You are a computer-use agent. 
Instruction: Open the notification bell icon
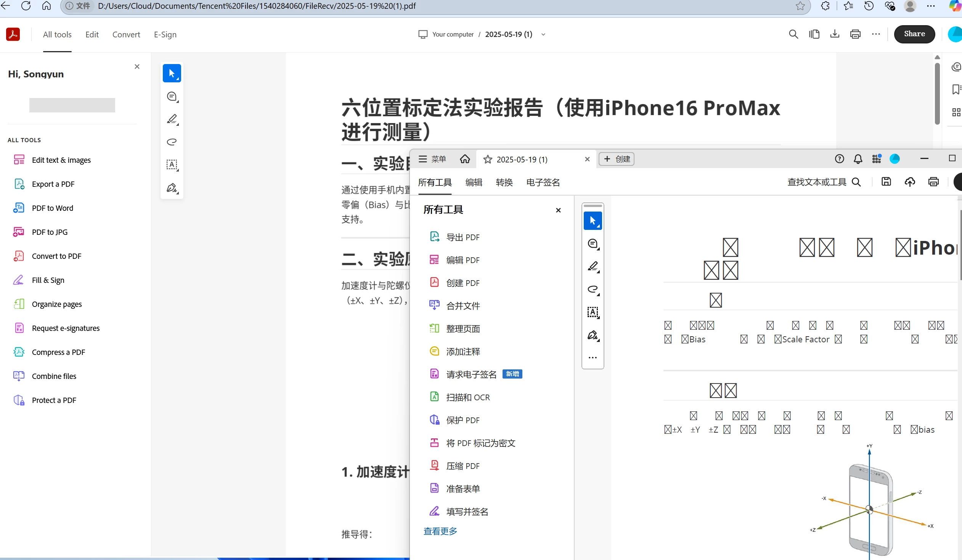tap(858, 159)
